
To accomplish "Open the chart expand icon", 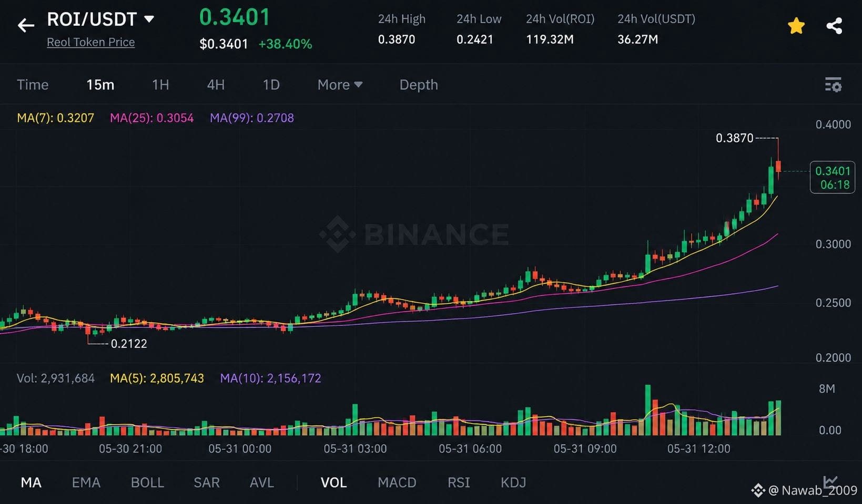I will pos(830,481).
